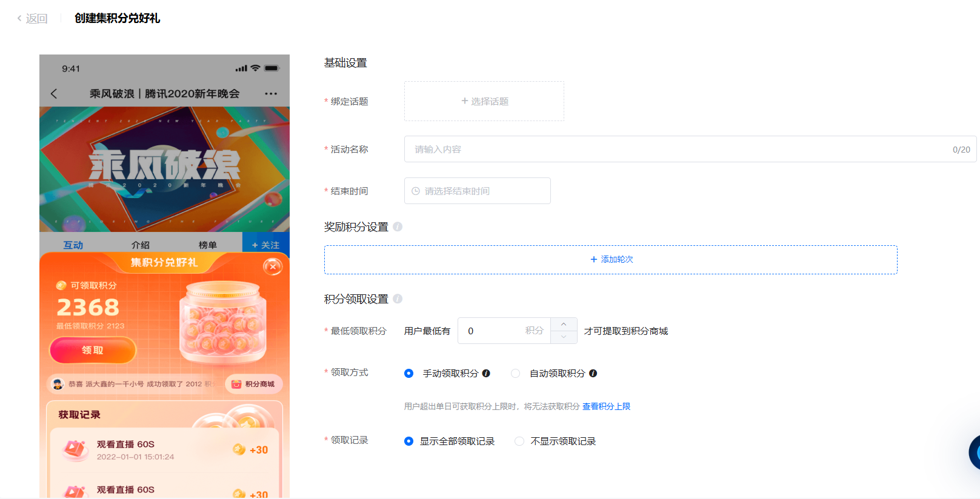Viewport: 980px width, 499px height.
Task: Click the clock icon in 结束时间 field
Action: click(416, 191)
